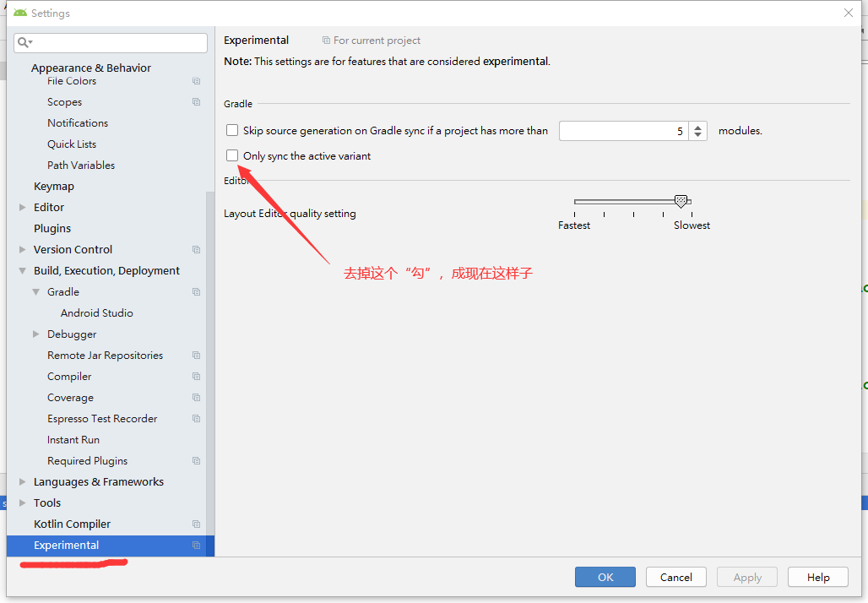Open Espresso Test Recorder settings
868x603 pixels.
point(102,419)
